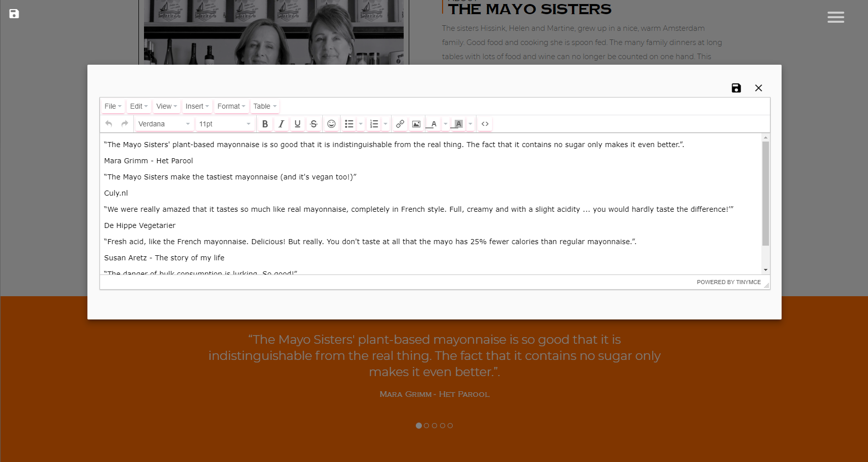Click the editor scrollbar up arrow
The image size is (868, 462).
pos(765,137)
